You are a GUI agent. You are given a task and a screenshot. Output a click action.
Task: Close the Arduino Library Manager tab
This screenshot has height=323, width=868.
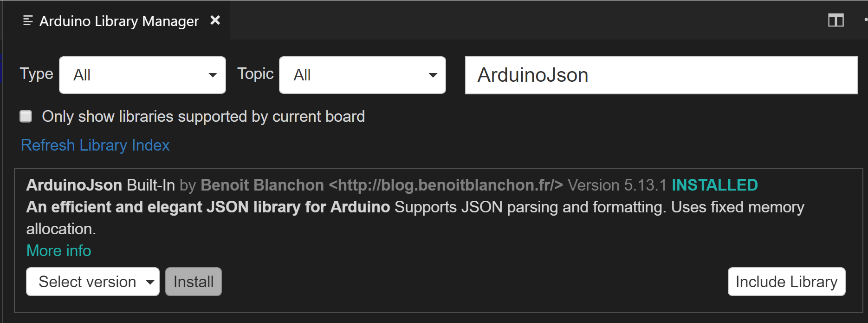point(215,20)
